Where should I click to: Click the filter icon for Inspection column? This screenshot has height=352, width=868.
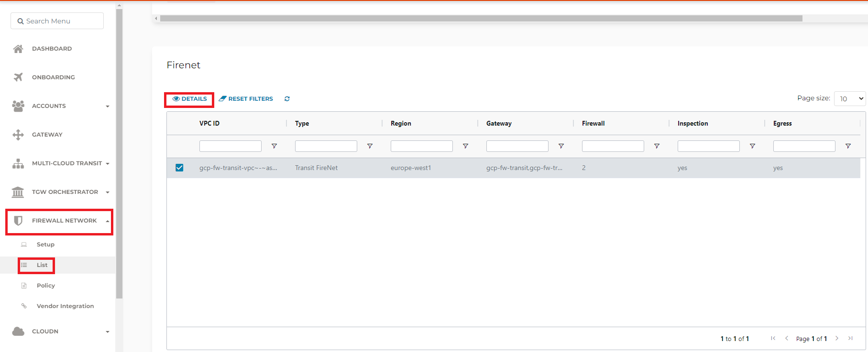(752, 146)
